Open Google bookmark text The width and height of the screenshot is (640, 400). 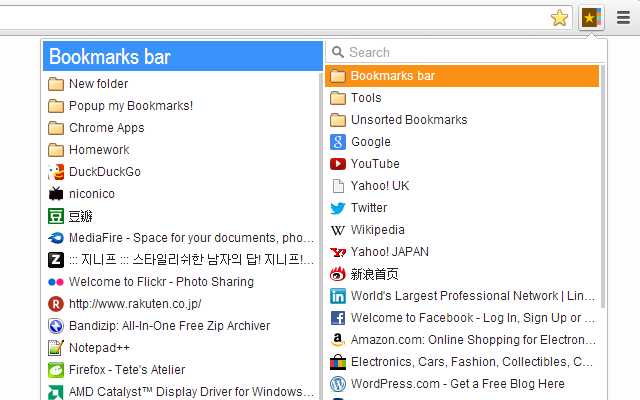[x=371, y=142]
